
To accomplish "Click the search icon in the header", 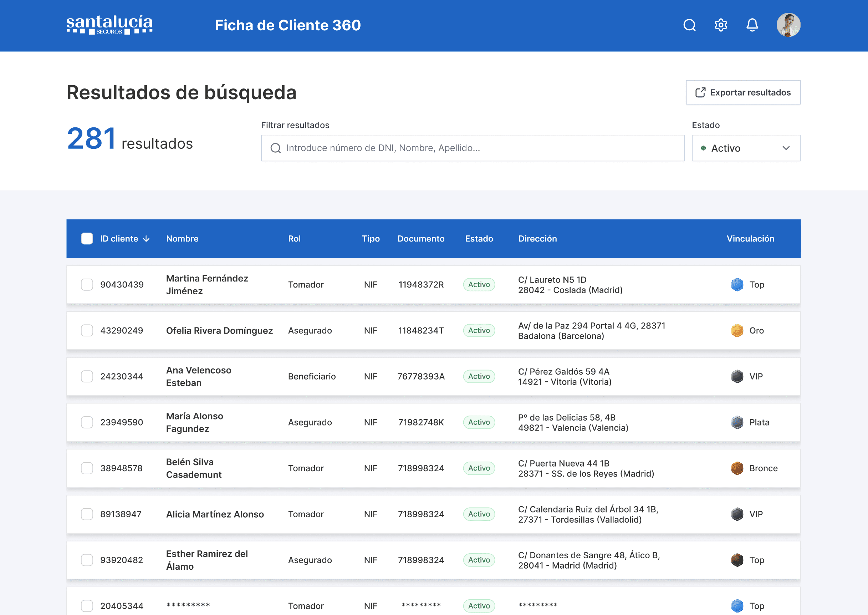I will [689, 25].
